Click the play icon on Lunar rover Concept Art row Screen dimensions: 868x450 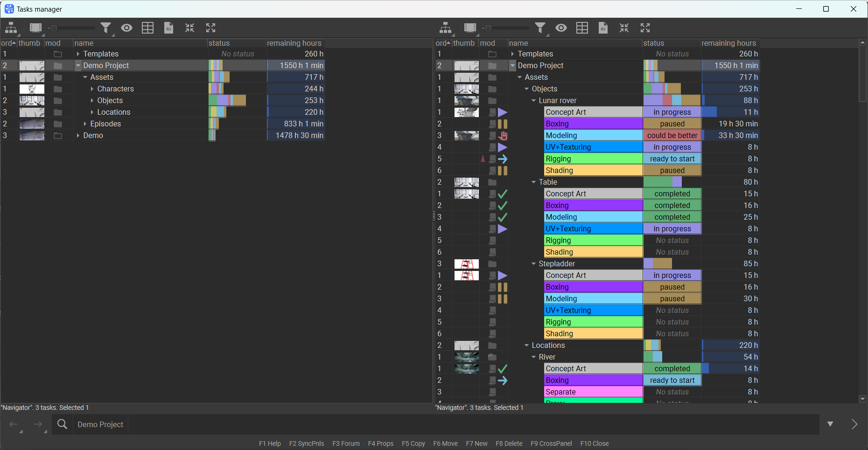[x=503, y=112]
